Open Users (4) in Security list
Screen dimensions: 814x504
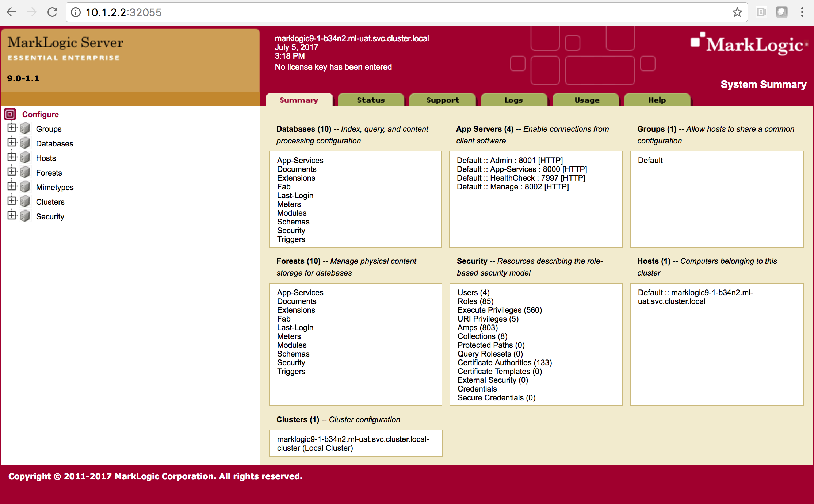tap(473, 292)
